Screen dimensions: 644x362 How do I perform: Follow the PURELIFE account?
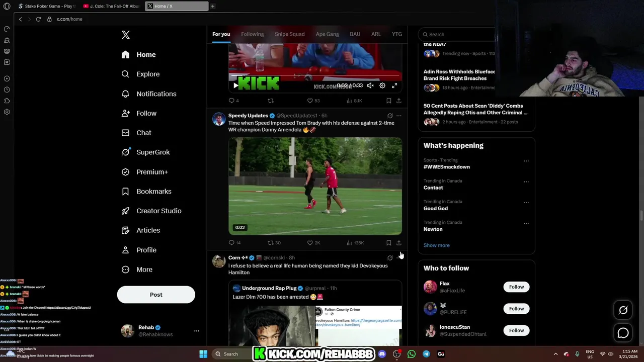516,309
